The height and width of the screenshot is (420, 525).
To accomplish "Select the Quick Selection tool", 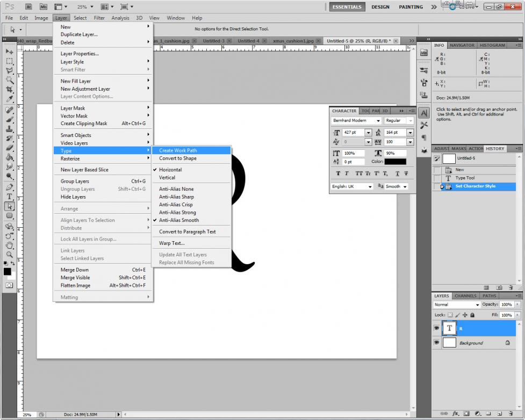I will pyautogui.click(x=9, y=80).
